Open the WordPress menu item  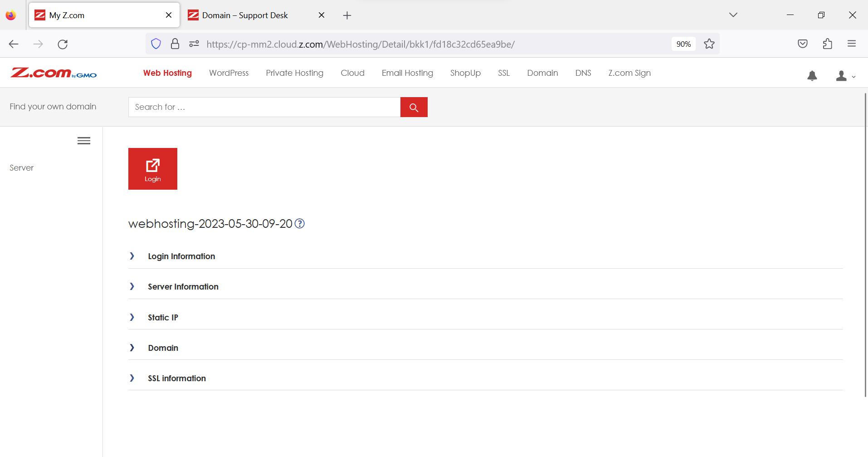click(x=229, y=73)
